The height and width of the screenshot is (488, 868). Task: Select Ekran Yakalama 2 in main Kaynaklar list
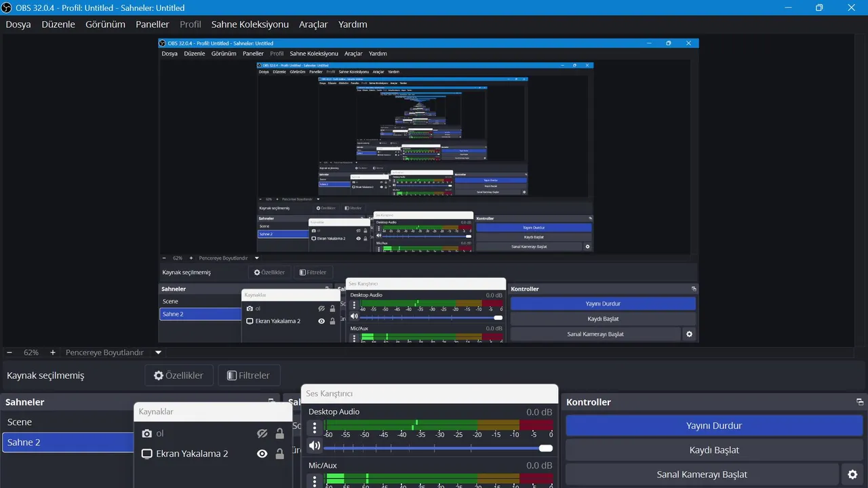pos(192,454)
